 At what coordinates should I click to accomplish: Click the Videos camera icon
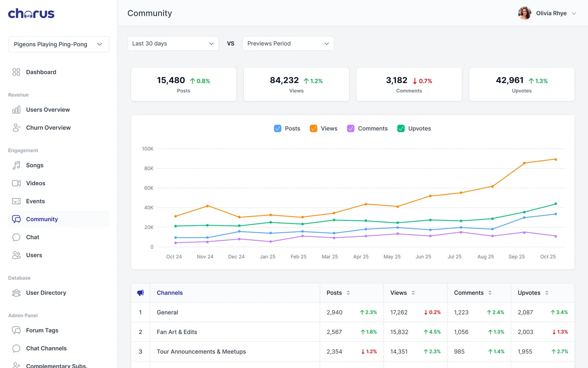[x=16, y=183]
